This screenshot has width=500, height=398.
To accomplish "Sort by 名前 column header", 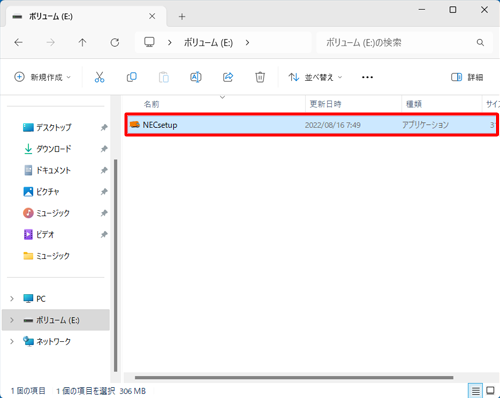I will (151, 104).
